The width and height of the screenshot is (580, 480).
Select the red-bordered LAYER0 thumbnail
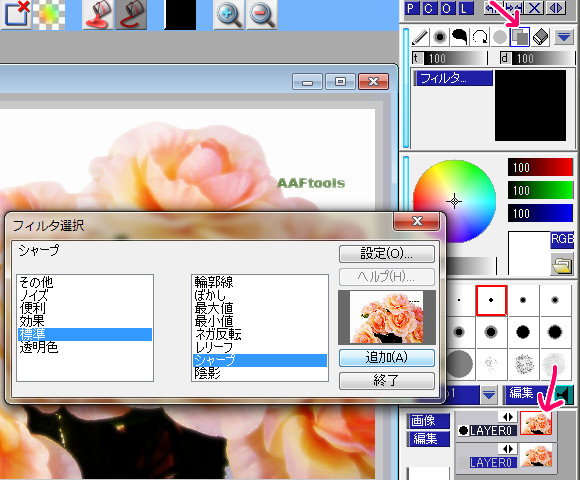pyautogui.click(x=536, y=423)
